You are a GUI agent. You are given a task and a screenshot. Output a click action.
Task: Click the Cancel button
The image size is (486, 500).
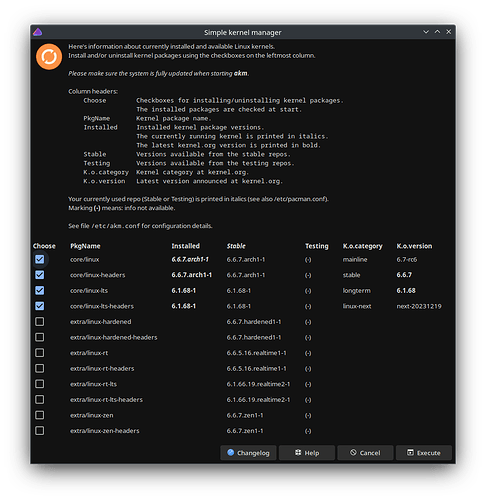pyautogui.click(x=365, y=453)
